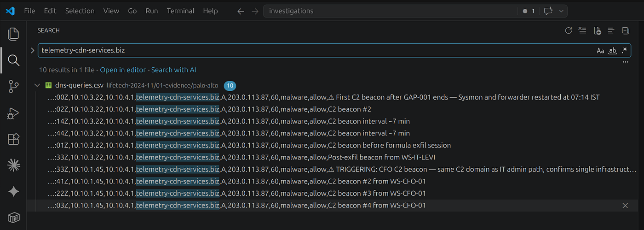Open a new search editor
The image size is (644, 230).
597,31
